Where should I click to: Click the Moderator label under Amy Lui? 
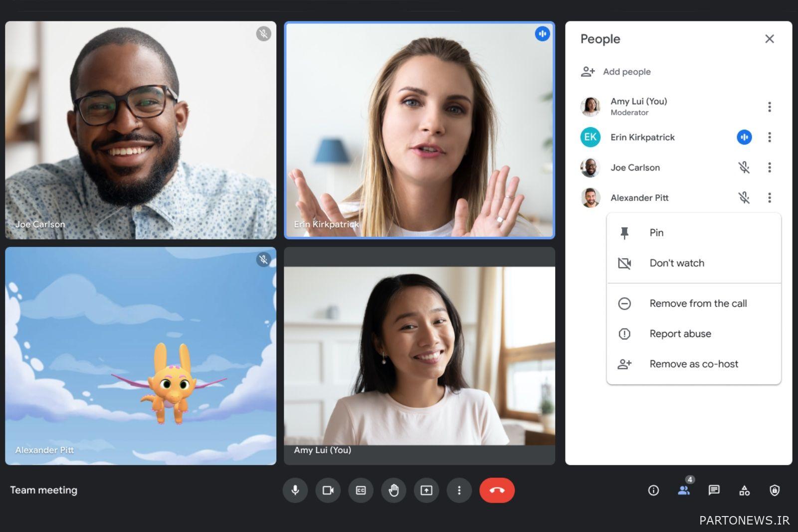pyautogui.click(x=629, y=113)
